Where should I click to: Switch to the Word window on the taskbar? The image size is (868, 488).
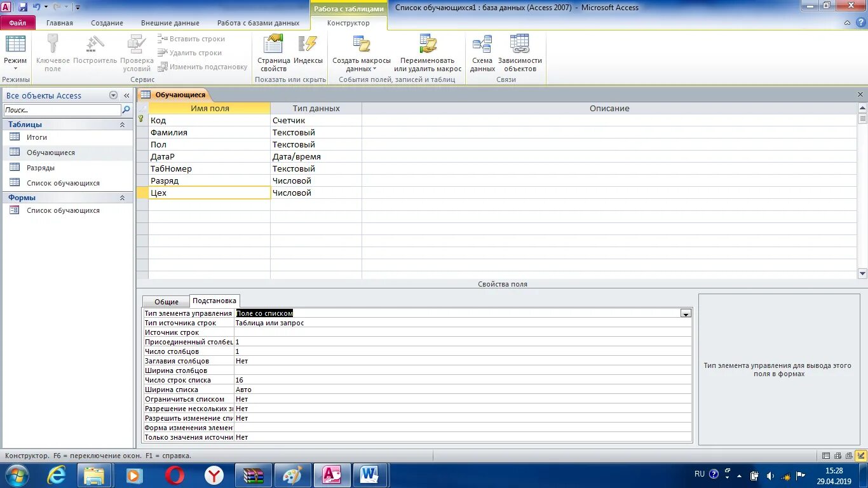370,475
